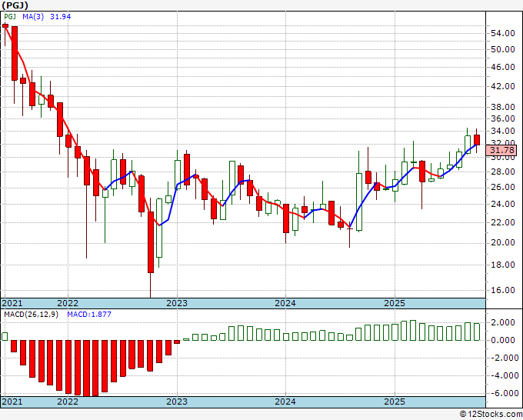Click the 38.00 price axis label
This screenshot has width=523, height=420.
(503, 107)
